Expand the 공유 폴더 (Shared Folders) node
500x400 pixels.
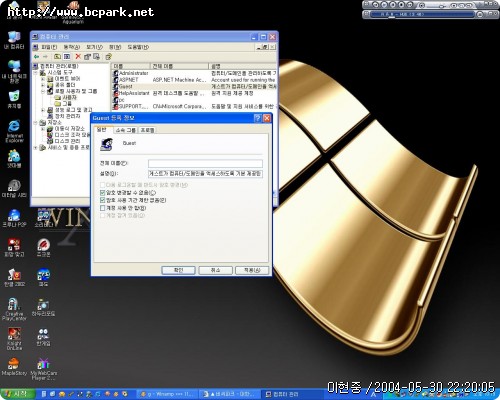pos(43,85)
